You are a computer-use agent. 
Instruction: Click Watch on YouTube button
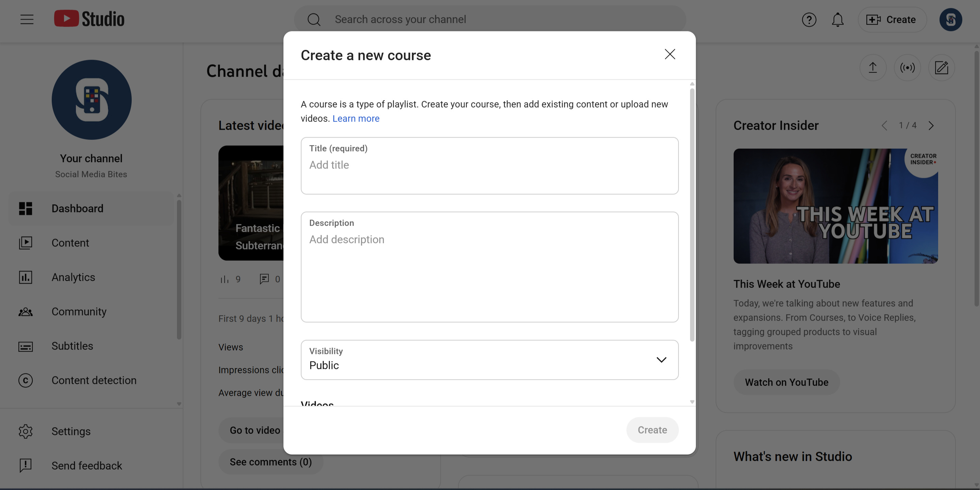786,382
